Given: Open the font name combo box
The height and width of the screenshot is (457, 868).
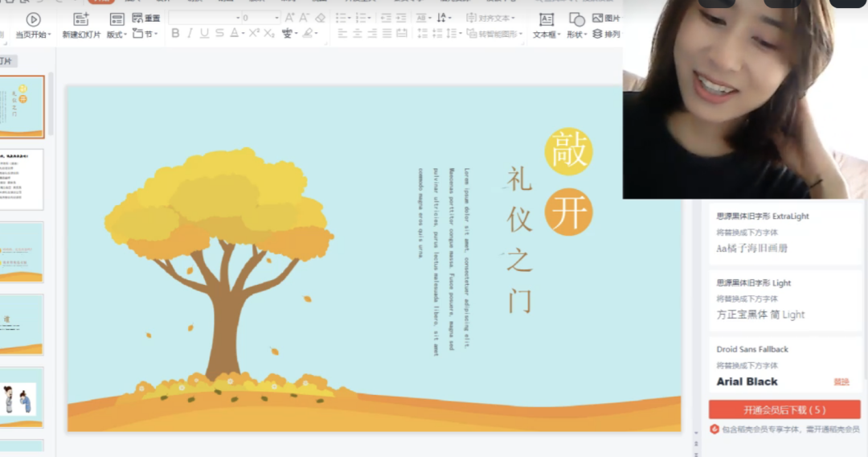Looking at the screenshot, I should 204,18.
